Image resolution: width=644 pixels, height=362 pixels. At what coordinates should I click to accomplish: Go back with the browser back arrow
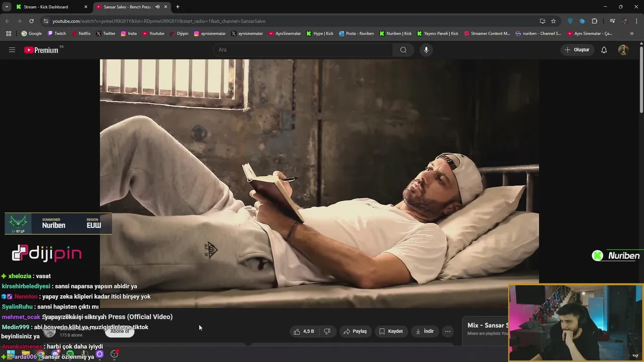pyautogui.click(x=7, y=21)
